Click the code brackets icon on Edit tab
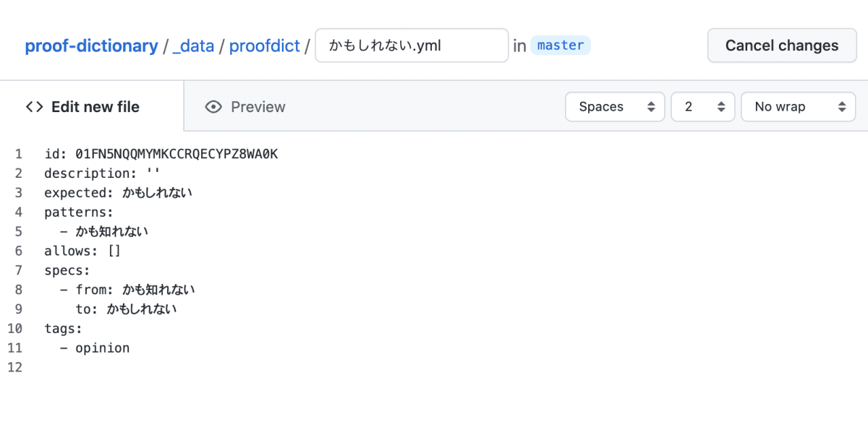The image size is (868, 430). [34, 107]
